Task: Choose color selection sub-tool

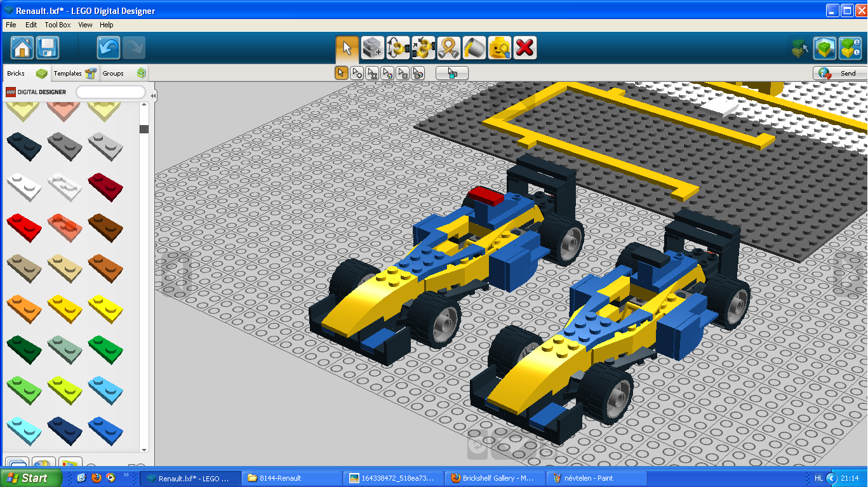Action: [387, 73]
